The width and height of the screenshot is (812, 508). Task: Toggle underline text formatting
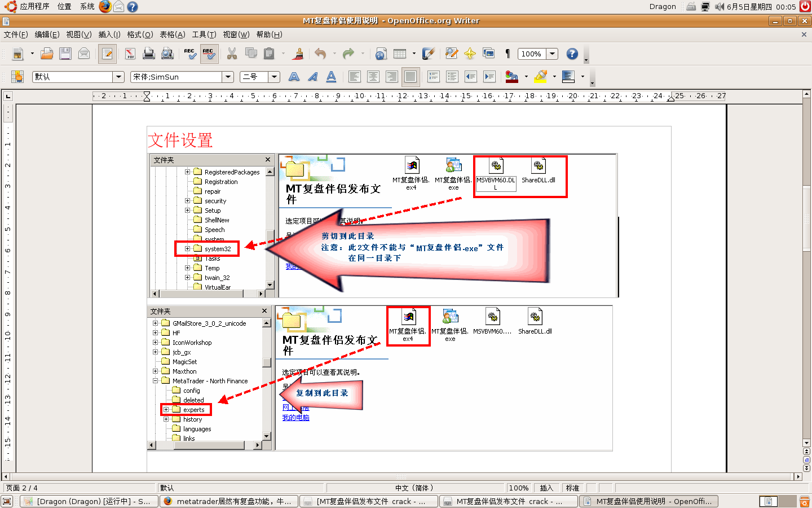331,77
